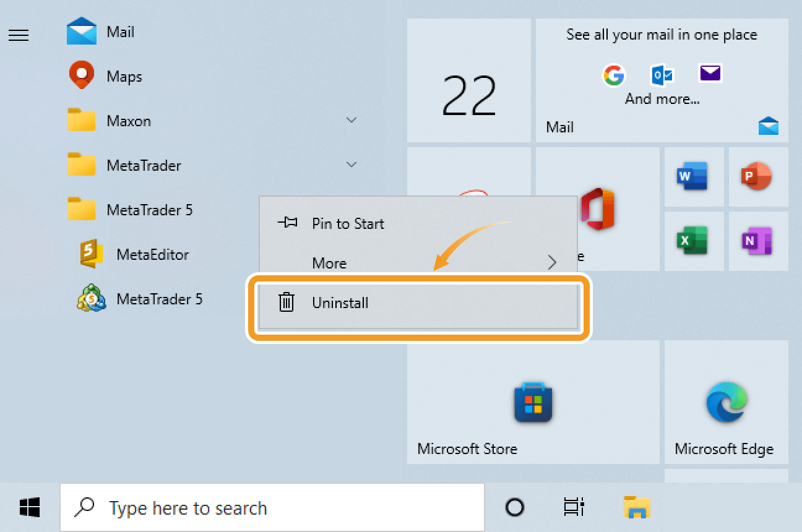Click the Windows Start button
The width and height of the screenshot is (802, 532).
[29, 508]
